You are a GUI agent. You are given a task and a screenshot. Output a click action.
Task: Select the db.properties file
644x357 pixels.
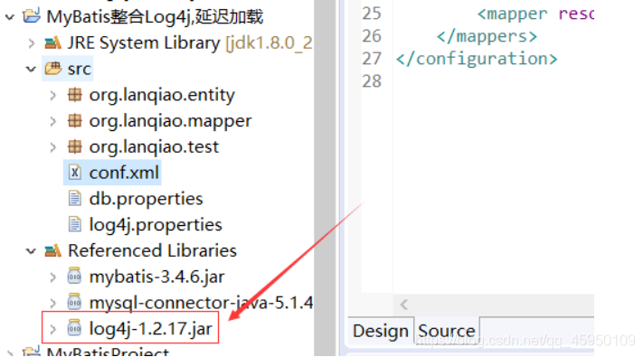[146, 199]
